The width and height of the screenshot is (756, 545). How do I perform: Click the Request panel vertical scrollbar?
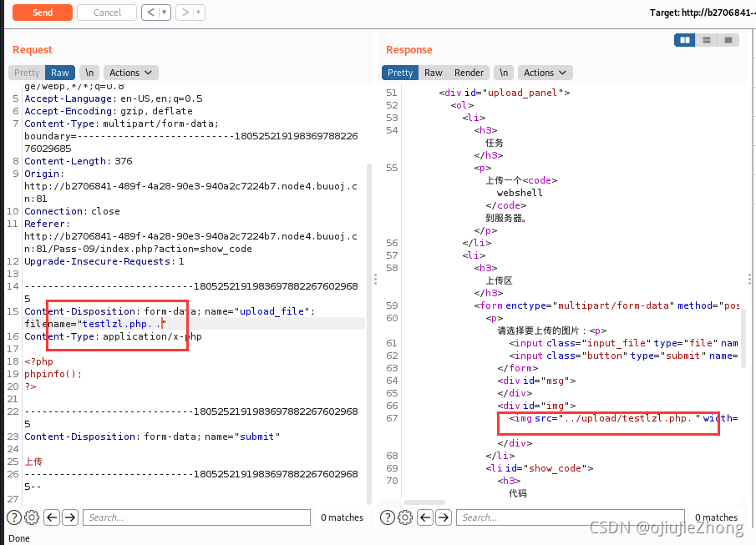pos(369,332)
